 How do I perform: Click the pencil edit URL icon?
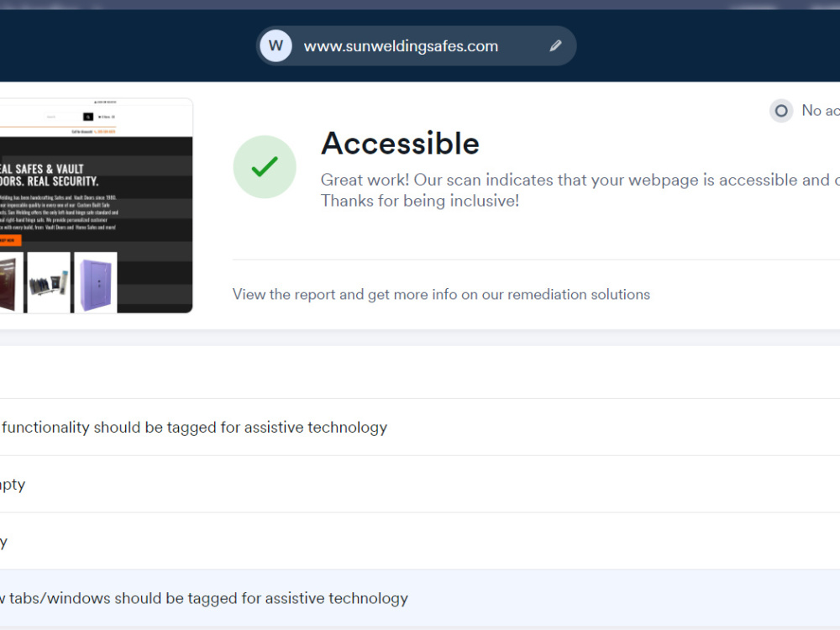[555, 46]
